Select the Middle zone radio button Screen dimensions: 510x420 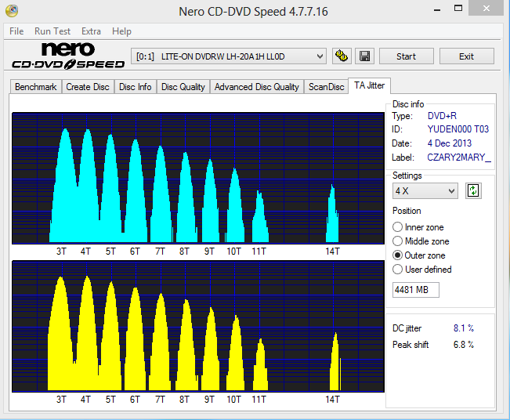(397, 241)
